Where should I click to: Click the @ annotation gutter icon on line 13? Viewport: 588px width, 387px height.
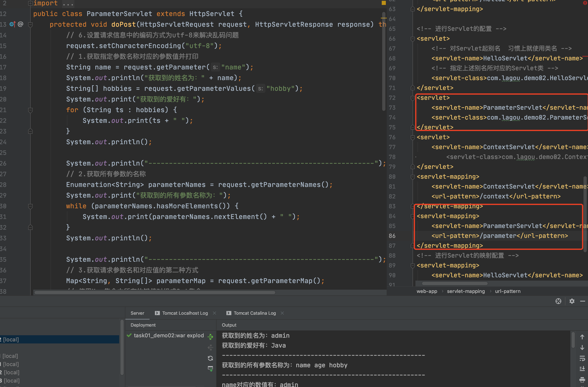[x=21, y=24]
